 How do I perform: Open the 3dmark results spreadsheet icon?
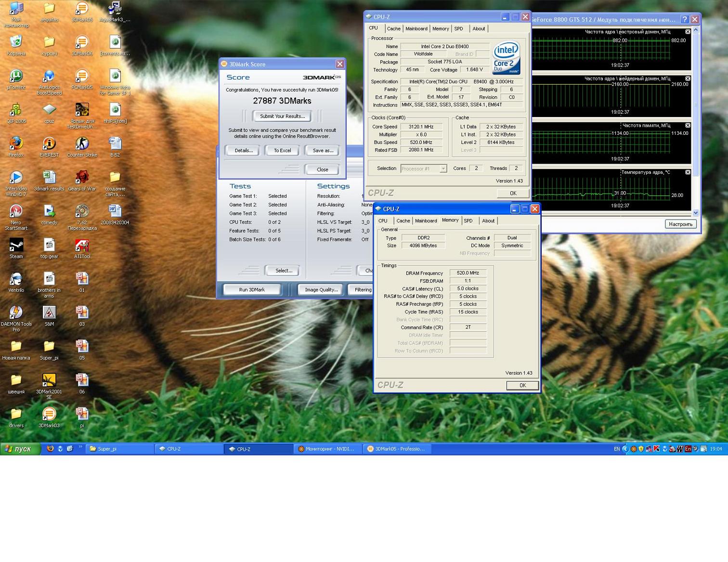tap(49, 181)
